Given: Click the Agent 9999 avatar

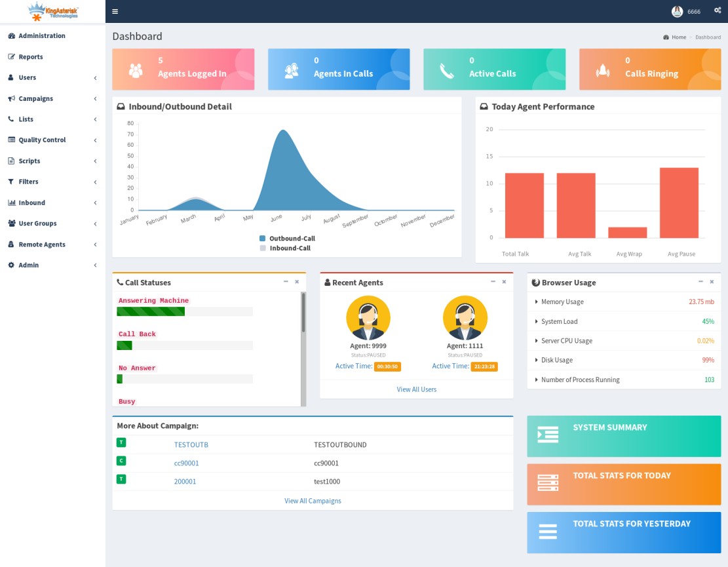Looking at the screenshot, I should point(368,318).
